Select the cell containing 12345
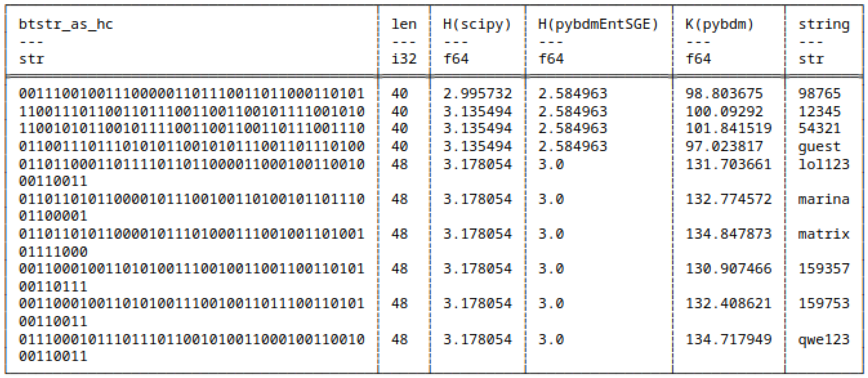 point(819,111)
